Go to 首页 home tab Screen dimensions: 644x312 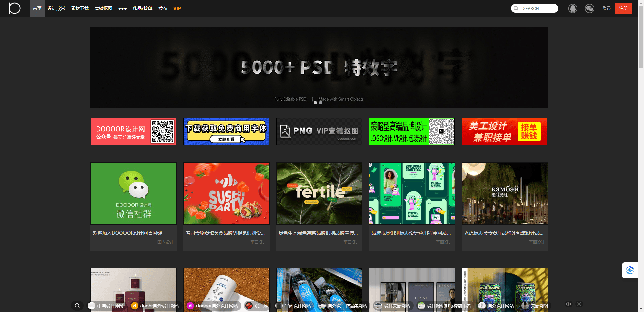click(37, 8)
